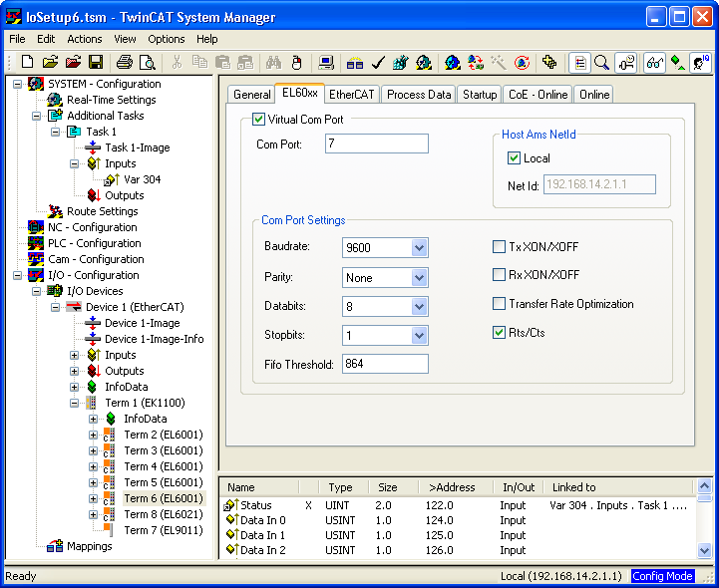Select Cam - Configuration node

click(96, 259)
